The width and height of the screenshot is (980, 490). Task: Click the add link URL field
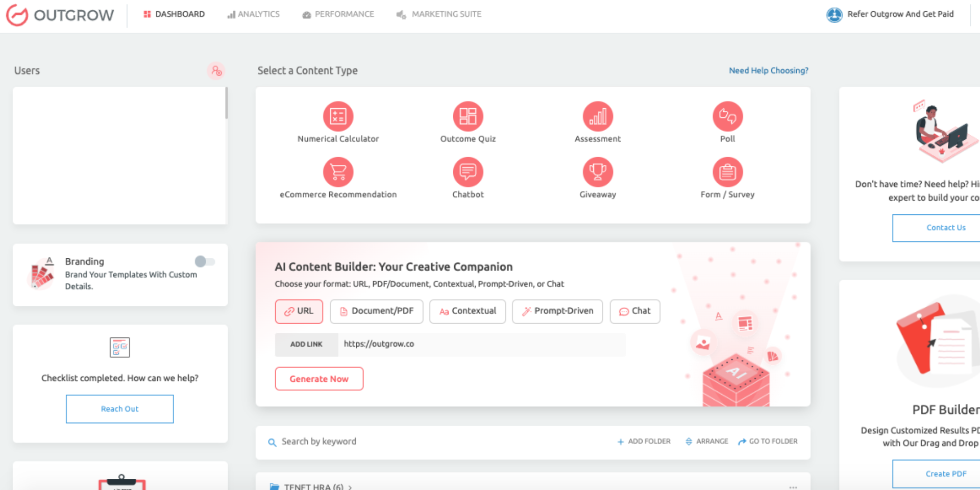(x=481, y=345)
